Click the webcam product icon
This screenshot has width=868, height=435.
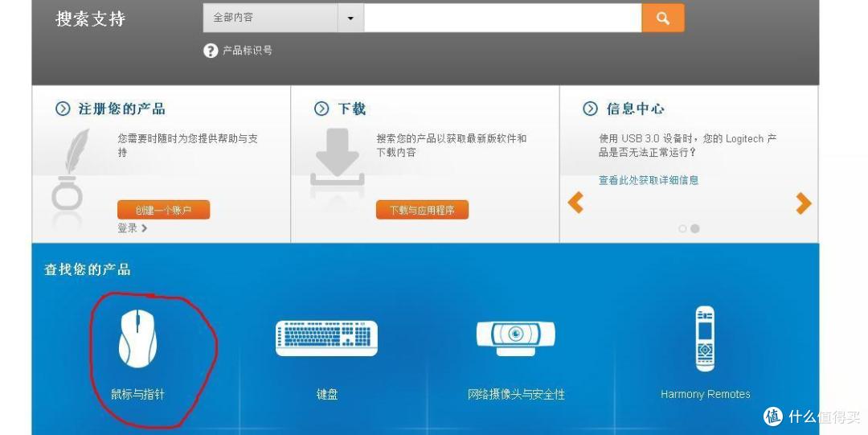click(x=516, y=338)
